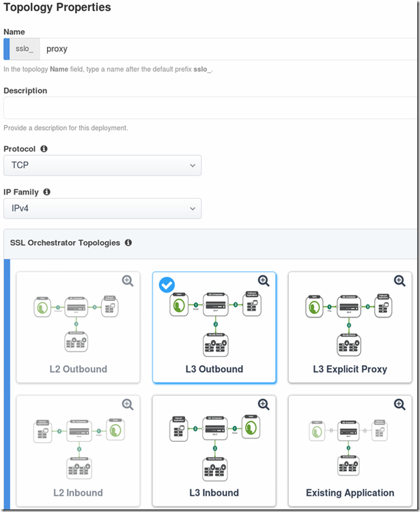Zoom into L2 Outbound topology diagram
The image size is (420, 512).
128,281
